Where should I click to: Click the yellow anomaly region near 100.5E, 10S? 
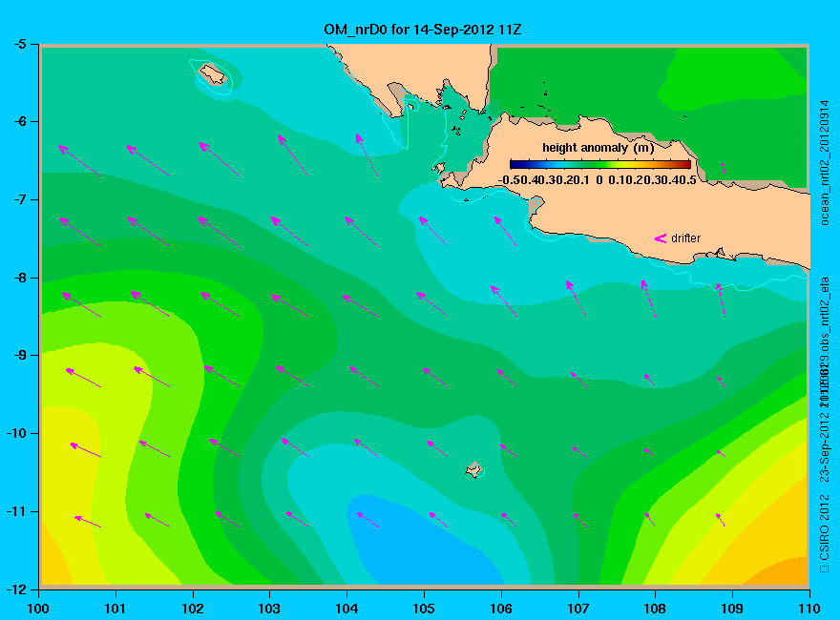point(70,492)
